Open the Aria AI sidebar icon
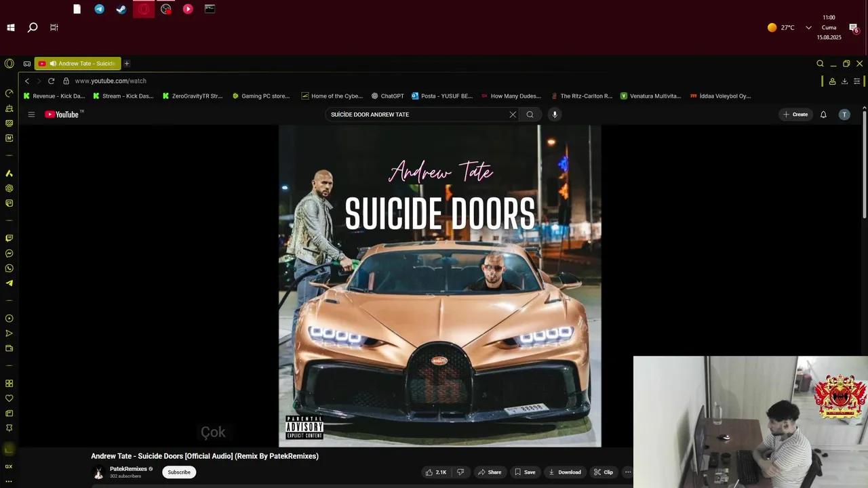Viewport: 868px width, 488px height. pyautogui.click(x=9, y=174)
